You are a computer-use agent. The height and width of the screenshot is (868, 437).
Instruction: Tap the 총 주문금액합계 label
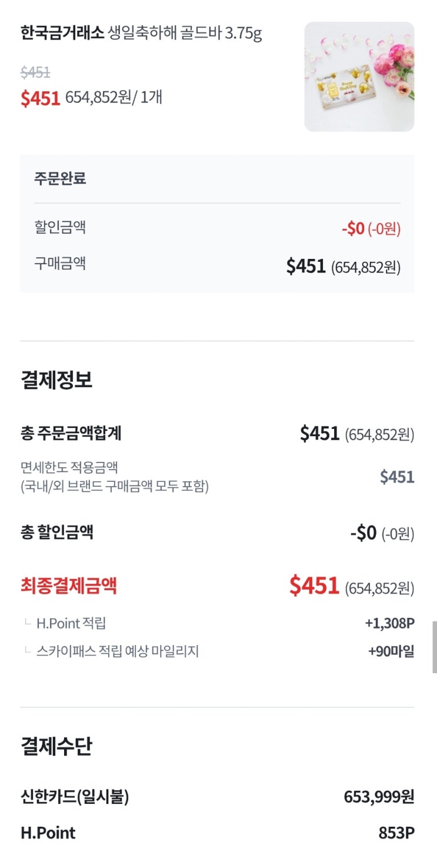click(71, 434)
